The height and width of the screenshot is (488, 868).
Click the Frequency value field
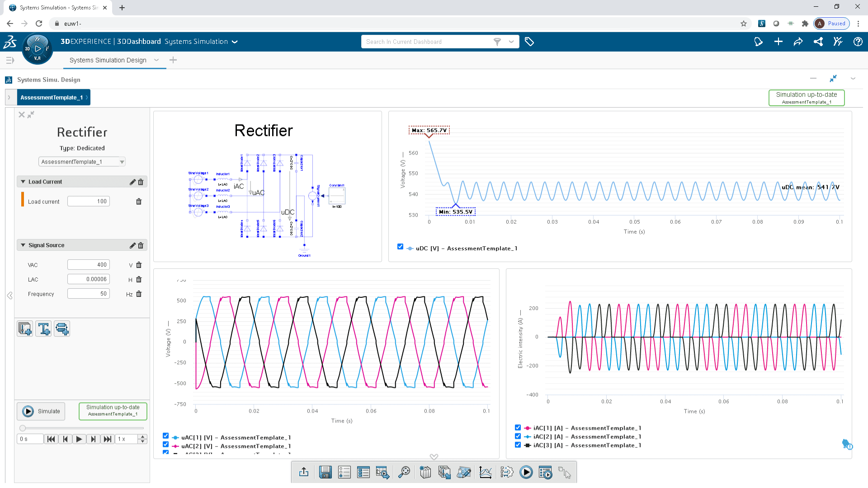click(x=89, y=294)
